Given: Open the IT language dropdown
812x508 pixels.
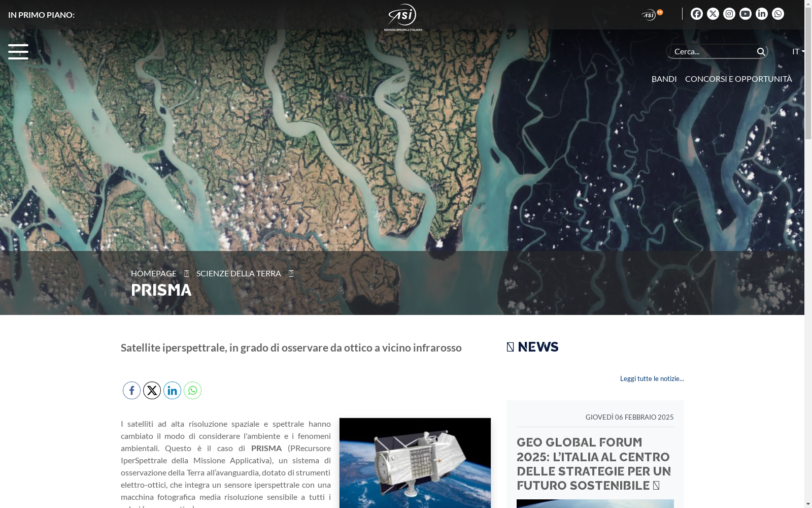Looking at the screenshot, I should pyautogui.click(x=798, y=51).
